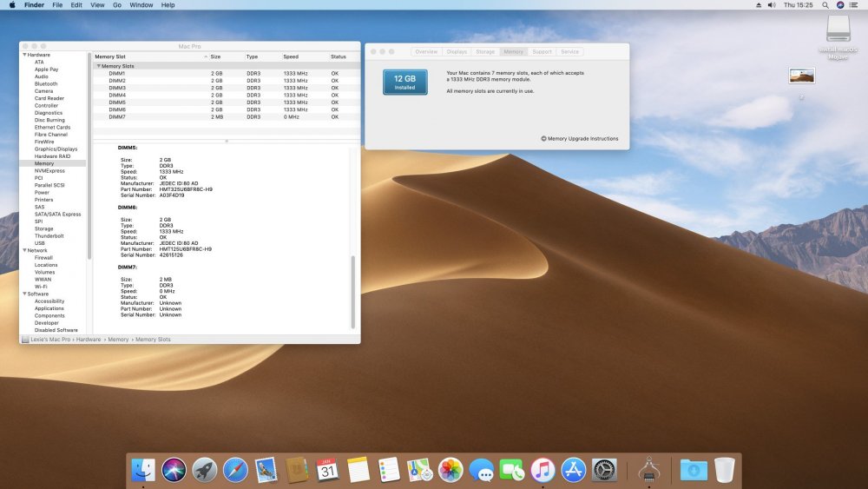Select Graphics/Displays in hardware sidebar
Image resolution: width=868 pixels, height=489 pixels.
click(x=56, y=149)
